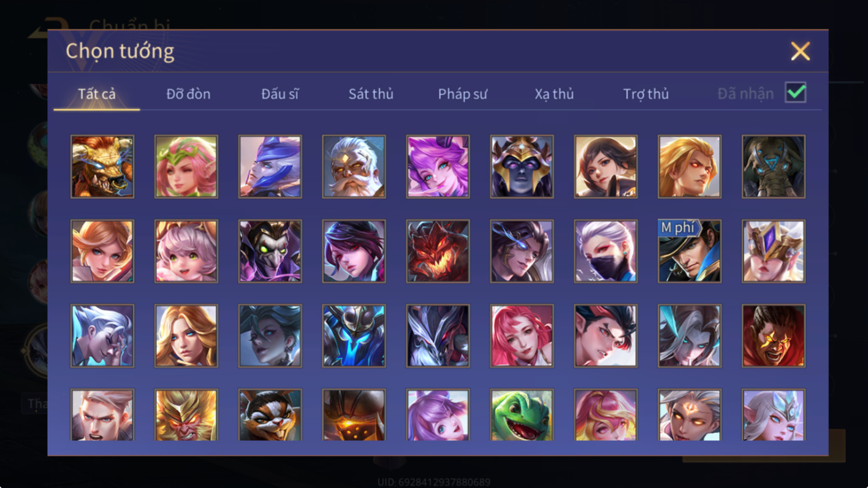Choose the plague-mask hero with green eyes
This screenshot has width=868, height=488.
click(270, 251)
